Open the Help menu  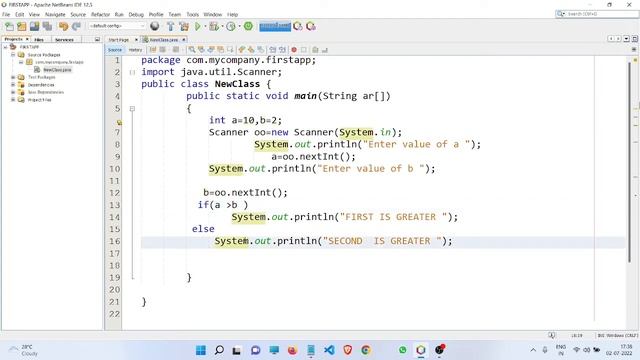point(232,14)
